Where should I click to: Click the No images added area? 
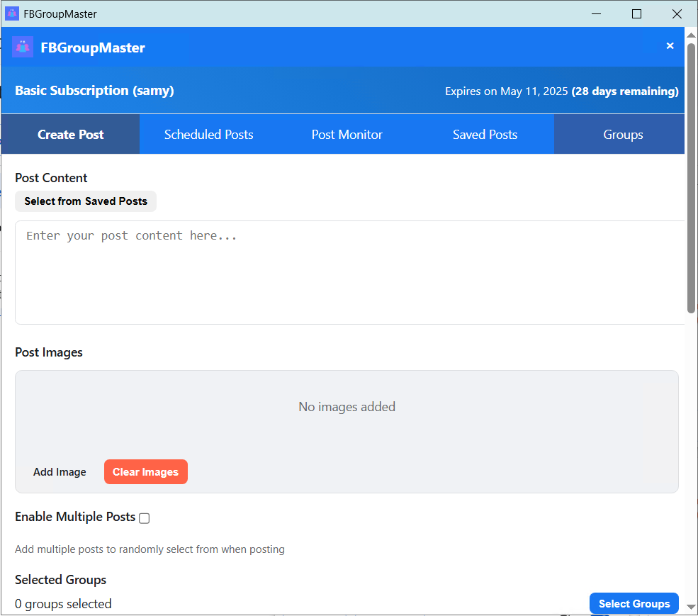point(347,406)
